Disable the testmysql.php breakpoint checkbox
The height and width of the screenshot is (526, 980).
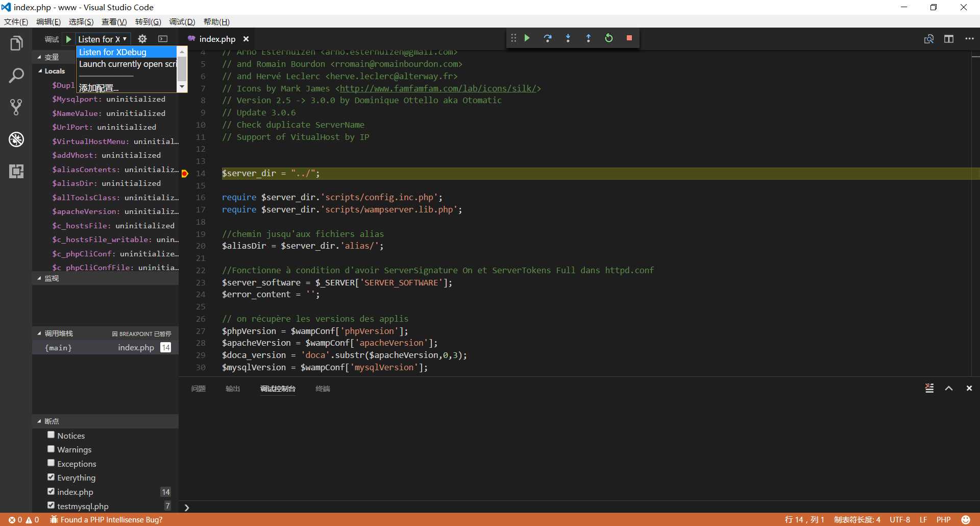coord(51,506)
